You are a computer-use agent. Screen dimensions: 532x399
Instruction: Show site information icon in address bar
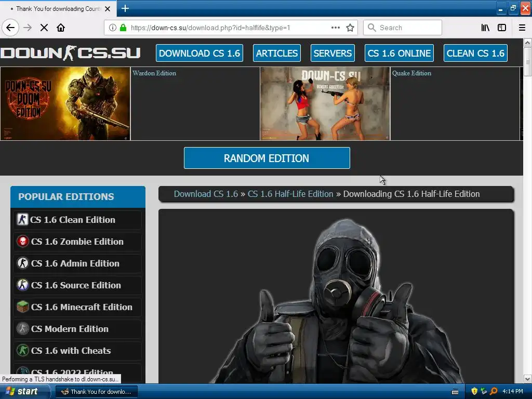[113, 28]
